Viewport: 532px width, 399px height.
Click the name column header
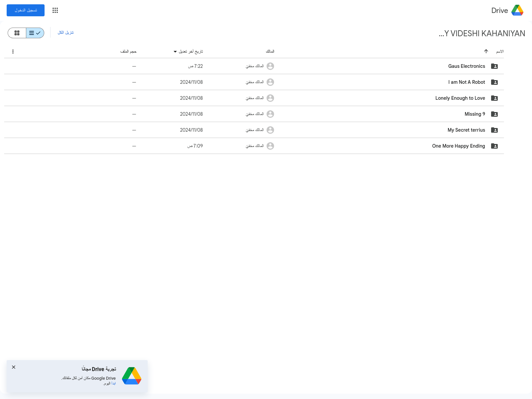click(500, 51)
